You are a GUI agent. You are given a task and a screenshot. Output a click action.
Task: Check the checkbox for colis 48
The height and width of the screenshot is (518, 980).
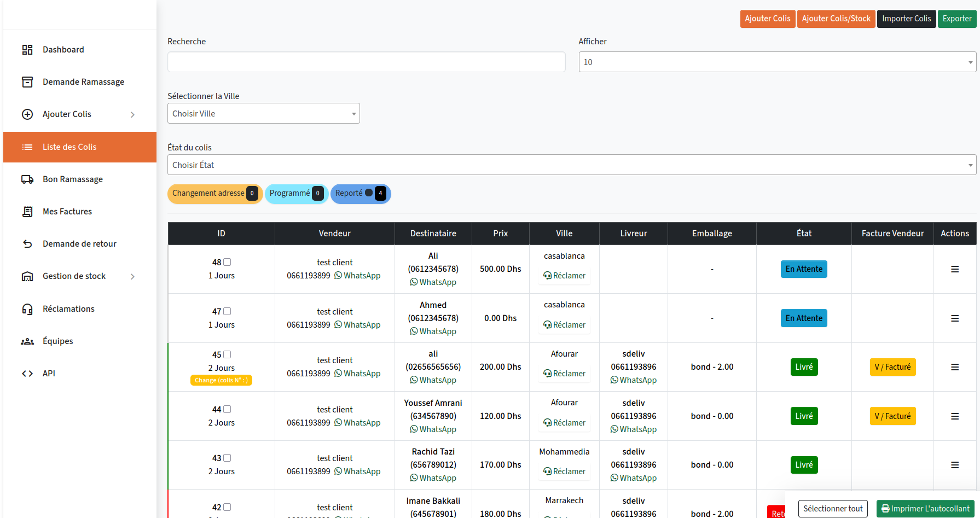(x=227, y=262)
